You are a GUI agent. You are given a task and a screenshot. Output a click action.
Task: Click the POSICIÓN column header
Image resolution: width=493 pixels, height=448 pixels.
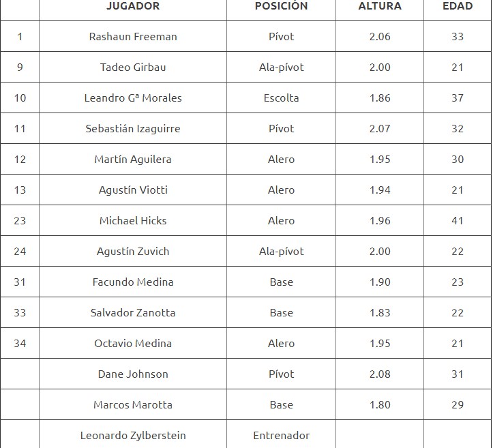[x=281, y=6]
